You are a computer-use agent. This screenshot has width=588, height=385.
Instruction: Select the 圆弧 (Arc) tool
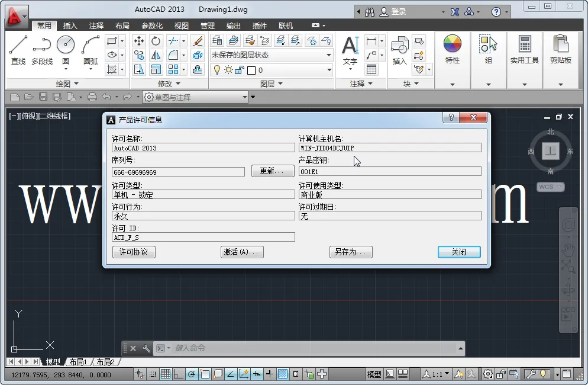[91, 47]
